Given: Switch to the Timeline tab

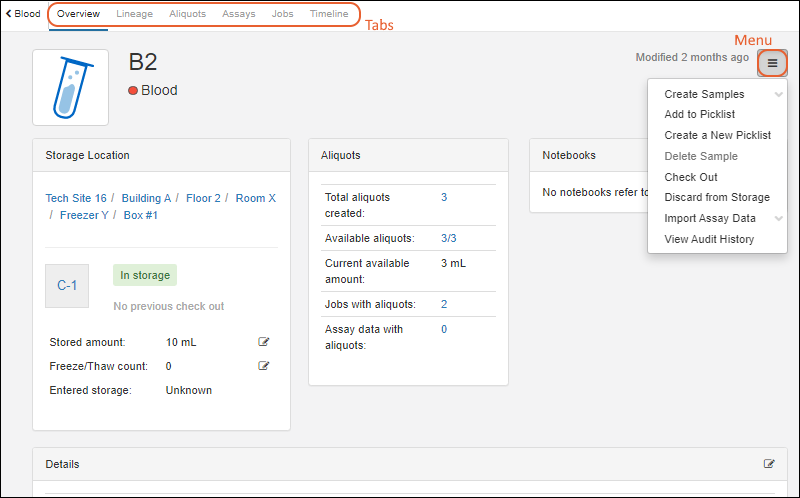Looking at the screenshot, I should (x=329, y=14).
